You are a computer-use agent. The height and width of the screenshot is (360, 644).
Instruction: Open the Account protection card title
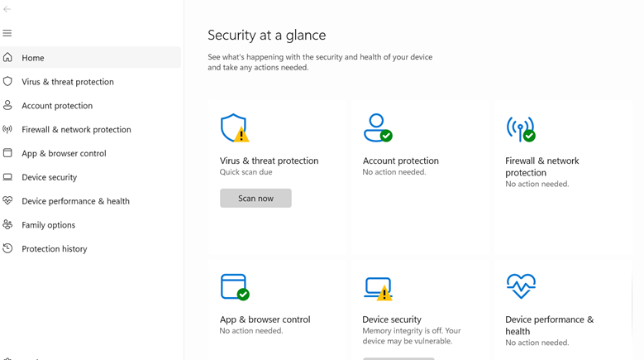click(x=400, y=161)
